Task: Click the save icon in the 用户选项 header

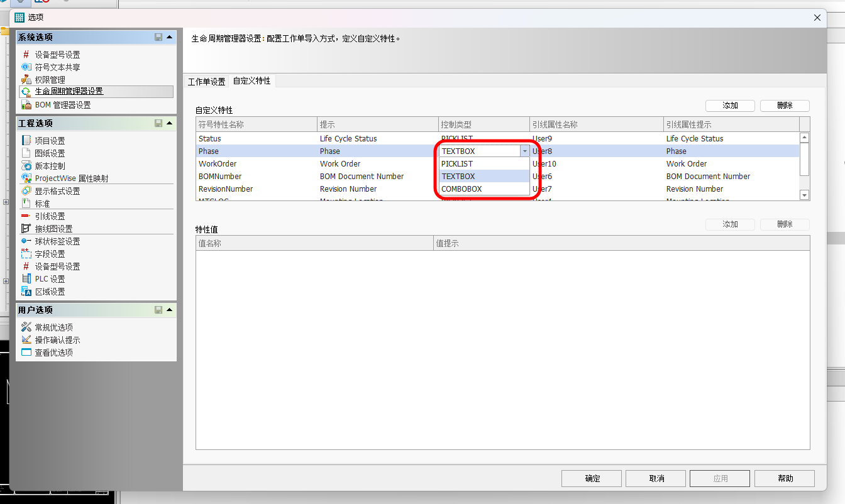Action: (x=158, y=310)
